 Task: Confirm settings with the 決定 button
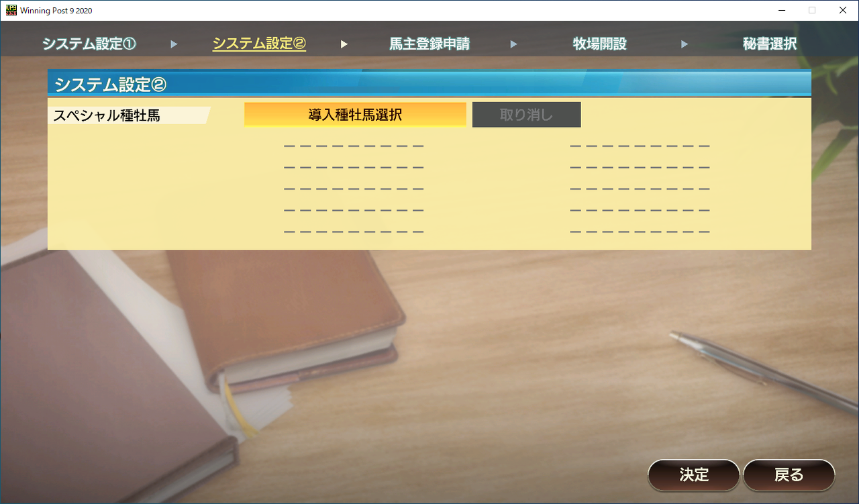pos(693,475)
